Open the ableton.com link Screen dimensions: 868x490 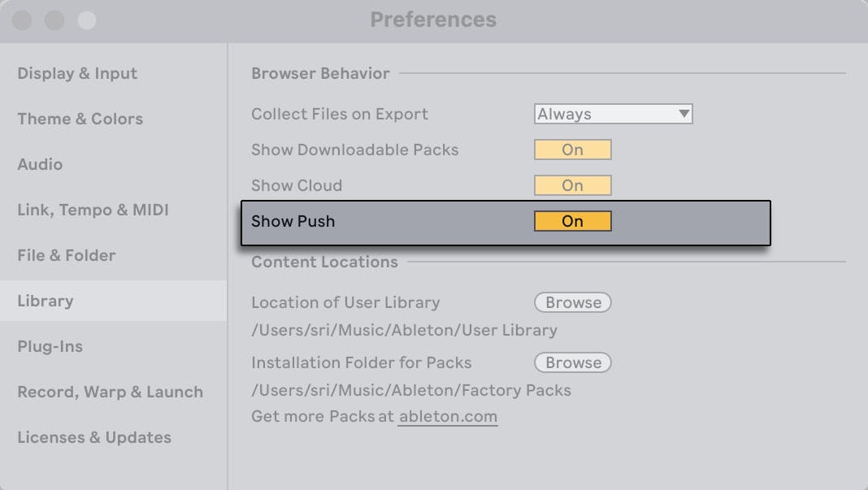point(448,416)
